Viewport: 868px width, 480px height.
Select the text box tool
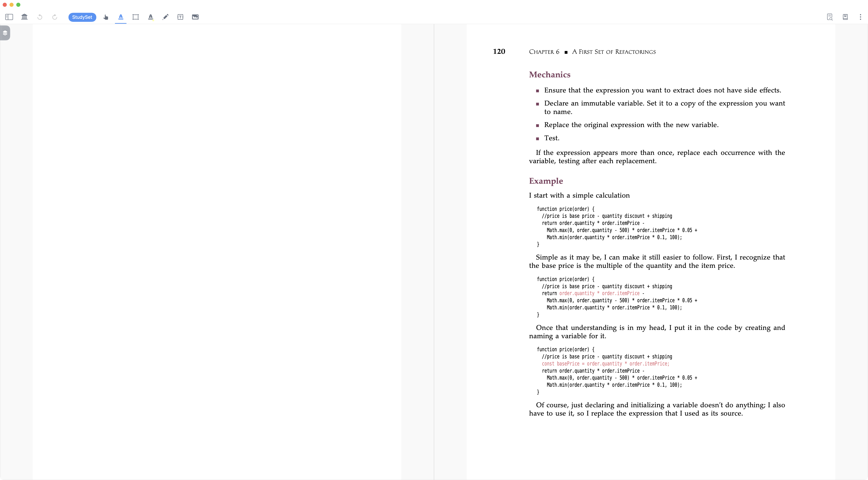[x=180, y=17]
